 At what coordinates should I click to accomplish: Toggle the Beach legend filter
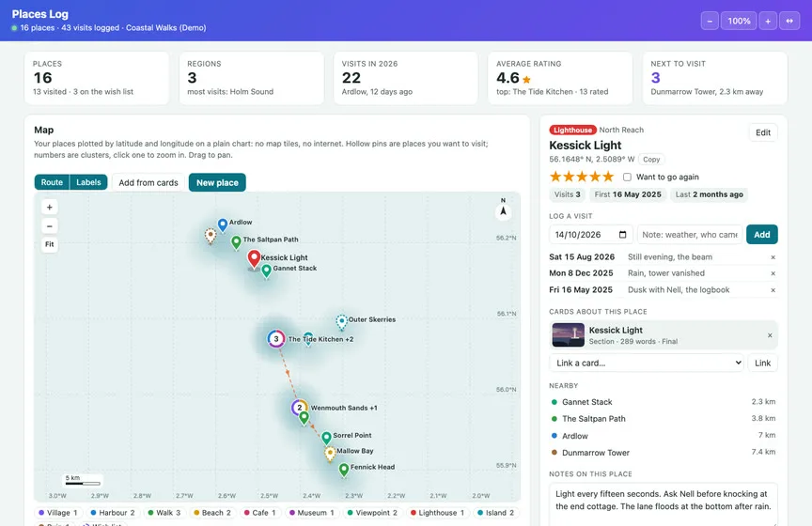pos(211,513)
